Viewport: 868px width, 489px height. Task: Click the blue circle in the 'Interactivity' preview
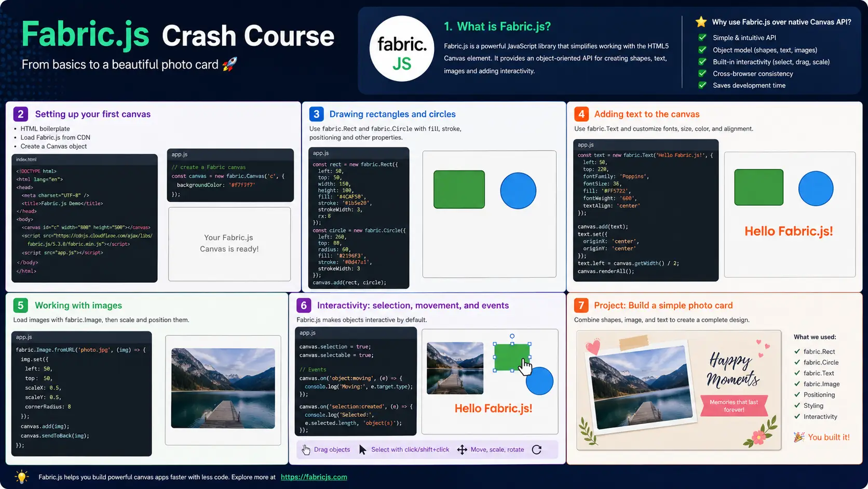tap(540, 381)
